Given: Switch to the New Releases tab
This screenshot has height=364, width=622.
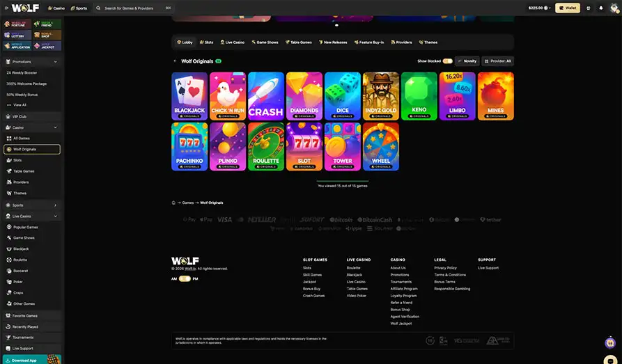Looking at the screenshot, I should (x=333, y=42).
